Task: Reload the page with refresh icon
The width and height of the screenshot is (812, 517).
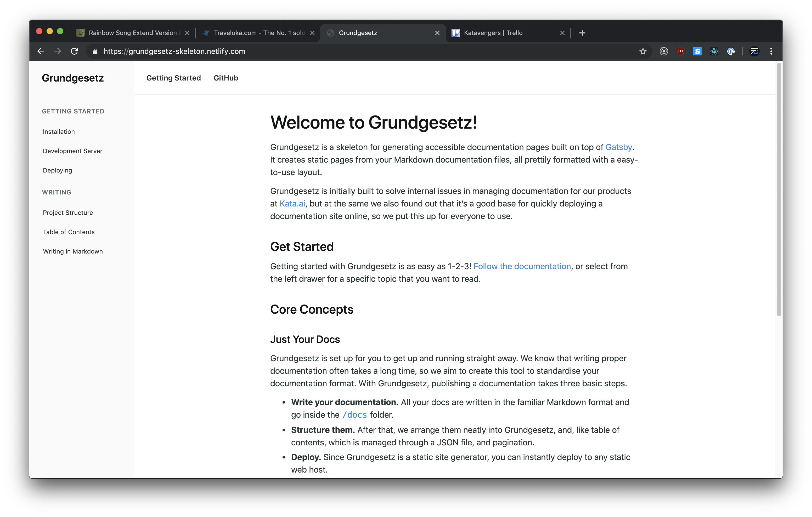Action: click(x=75, y=51)
